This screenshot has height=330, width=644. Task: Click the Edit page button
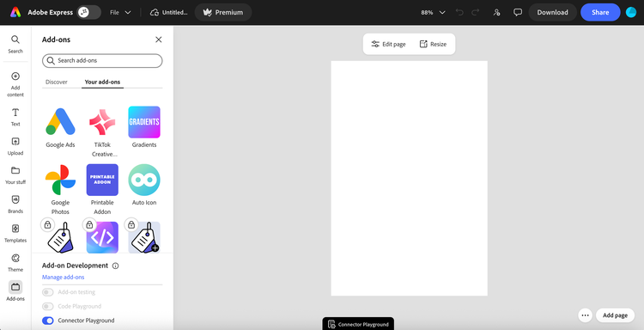click(x=388, y=44)
